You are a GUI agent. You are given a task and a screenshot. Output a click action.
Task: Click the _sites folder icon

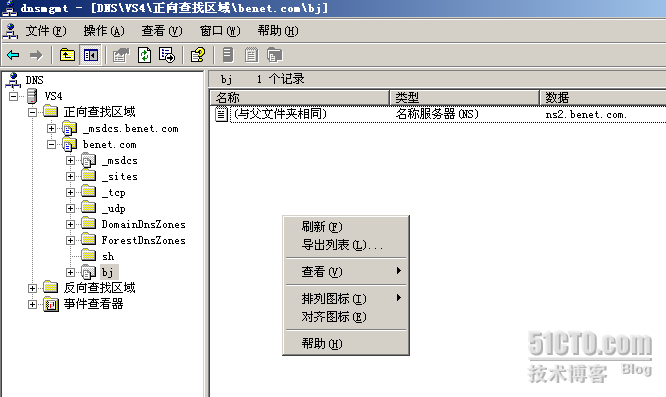click(x=88, y=176)
